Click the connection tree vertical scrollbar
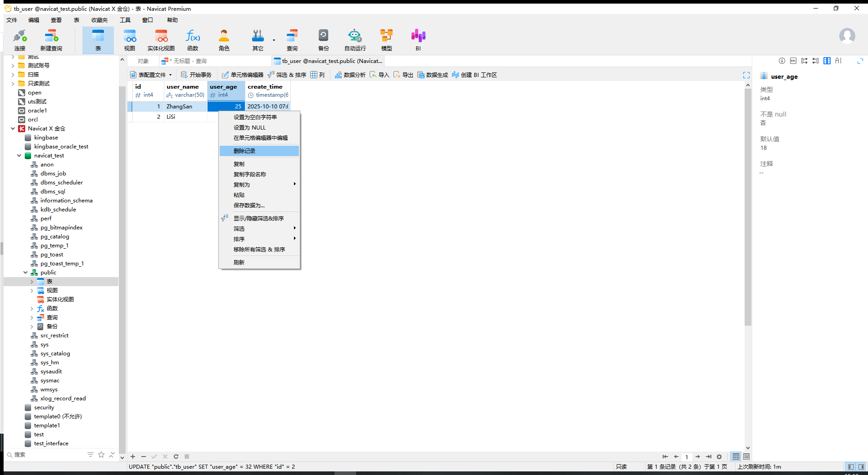 (x=122, y=270)
